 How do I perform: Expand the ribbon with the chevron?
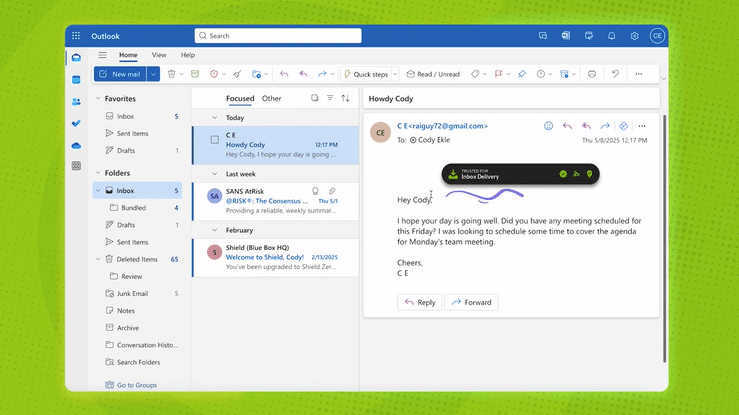click(x=664, y=79)
